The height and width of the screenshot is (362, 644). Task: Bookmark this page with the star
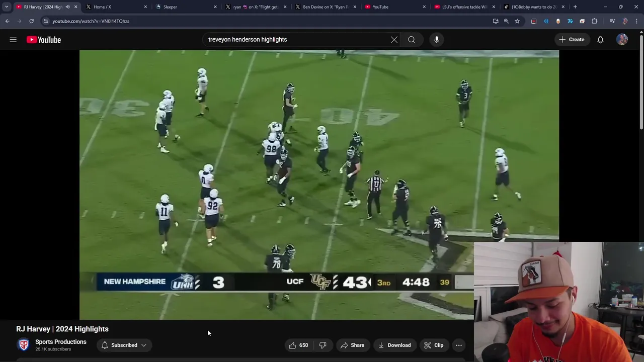tap(517, 21)
